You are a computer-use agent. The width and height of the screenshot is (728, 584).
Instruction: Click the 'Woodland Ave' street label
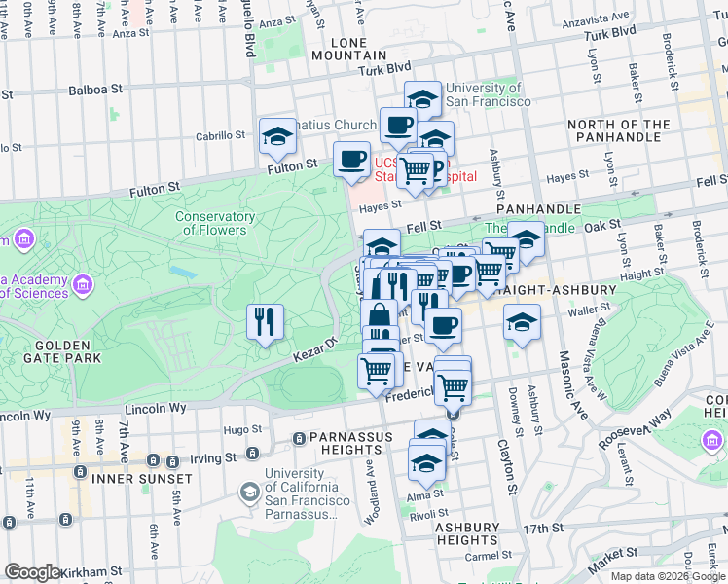(374, 493)
